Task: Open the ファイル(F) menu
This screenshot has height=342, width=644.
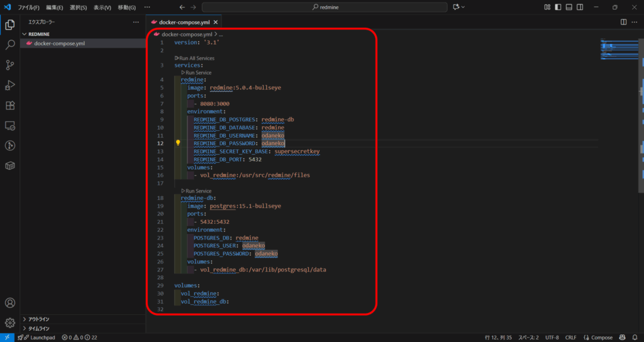Action: coord(28,7)
